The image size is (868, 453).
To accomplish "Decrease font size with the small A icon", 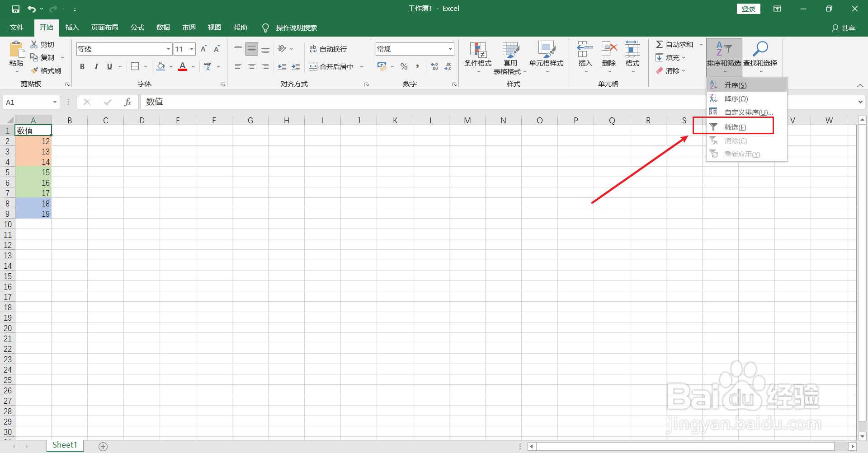I will 217,49.
